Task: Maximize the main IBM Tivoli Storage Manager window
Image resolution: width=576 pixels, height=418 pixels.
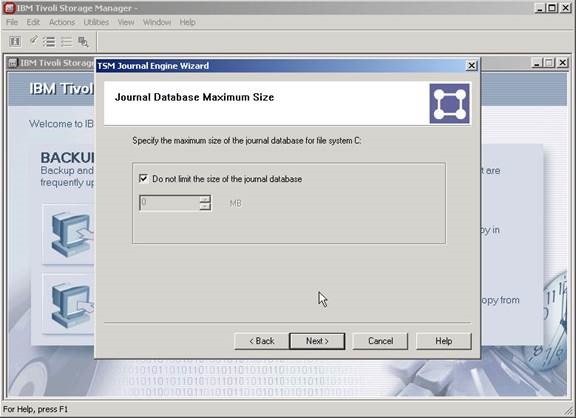Action: (x=552, y=8)
